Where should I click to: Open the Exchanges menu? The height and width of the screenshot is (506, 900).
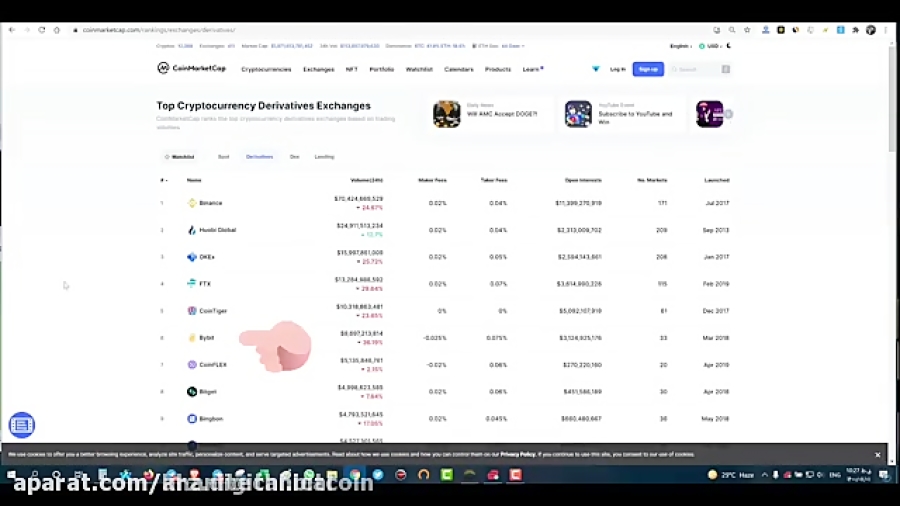click(319, 69)
